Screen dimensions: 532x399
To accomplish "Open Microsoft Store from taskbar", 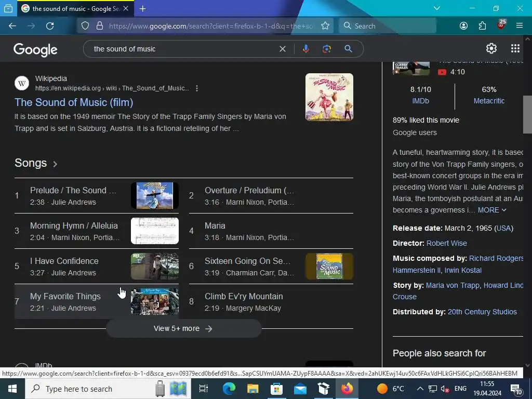I will (276, 389).
